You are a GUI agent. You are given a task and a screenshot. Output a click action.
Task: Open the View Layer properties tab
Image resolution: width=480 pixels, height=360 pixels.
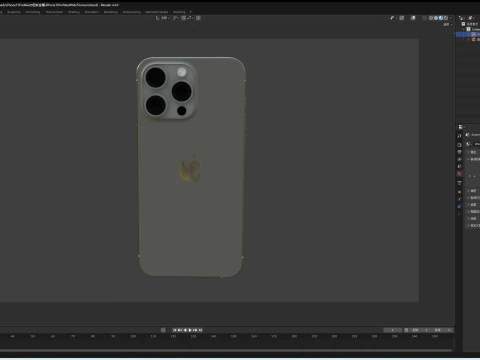[x=460, y=159]
